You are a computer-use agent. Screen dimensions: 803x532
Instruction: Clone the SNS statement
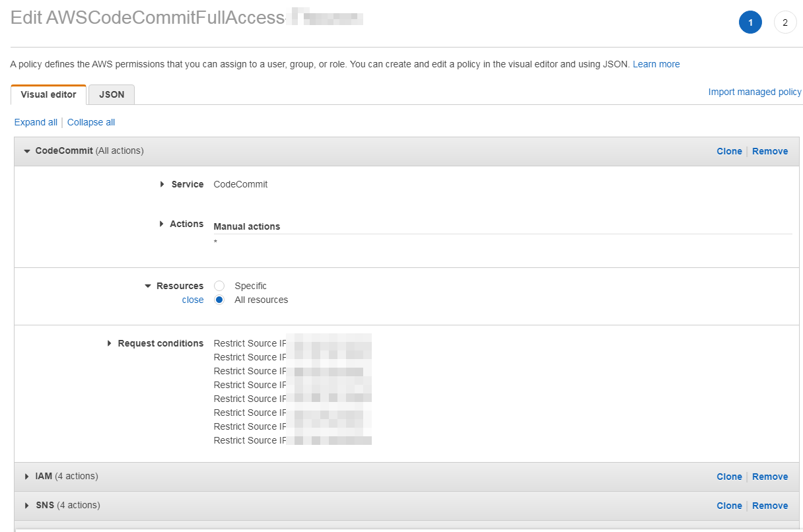pyautogui.click(x=729, y=506)
